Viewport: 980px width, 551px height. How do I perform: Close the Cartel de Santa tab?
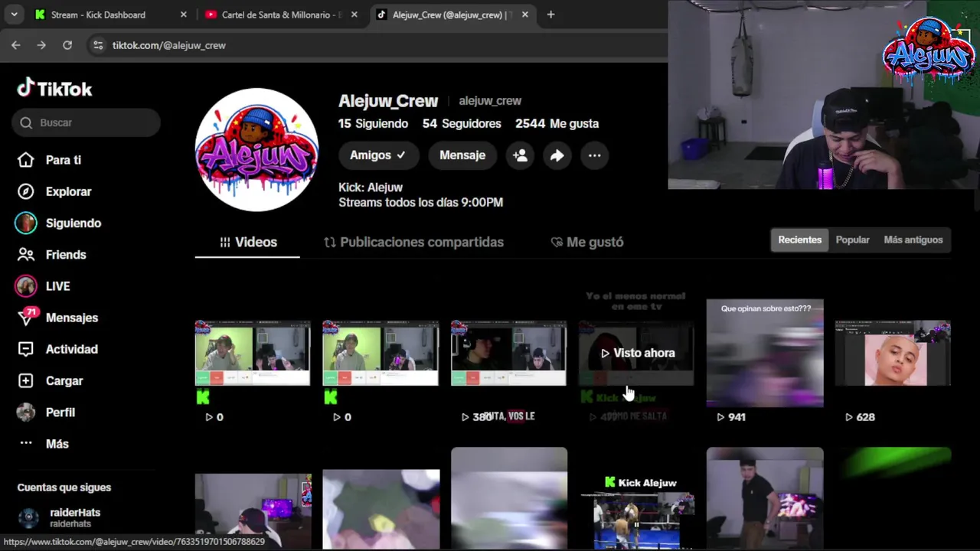point(354,15)
